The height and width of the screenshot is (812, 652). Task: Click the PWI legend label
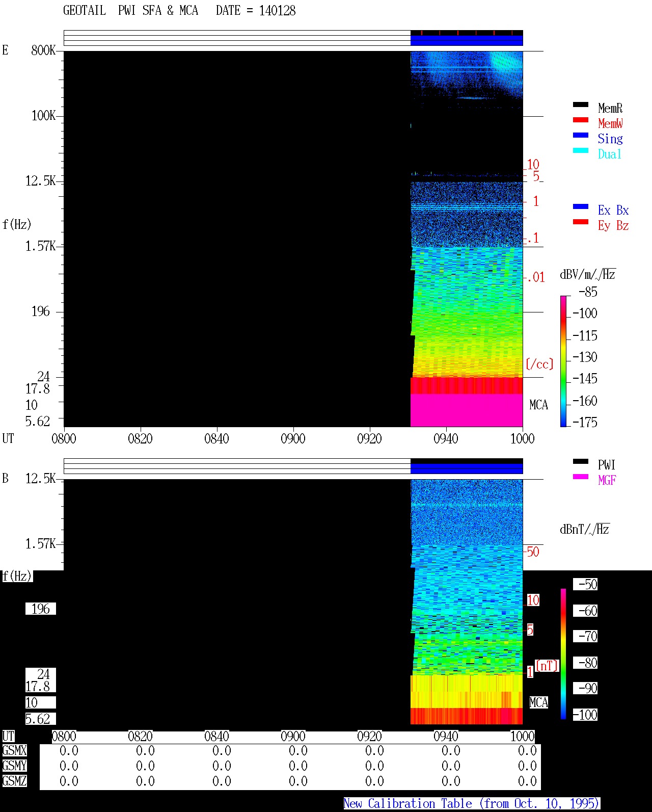click(x=607, y=465)
